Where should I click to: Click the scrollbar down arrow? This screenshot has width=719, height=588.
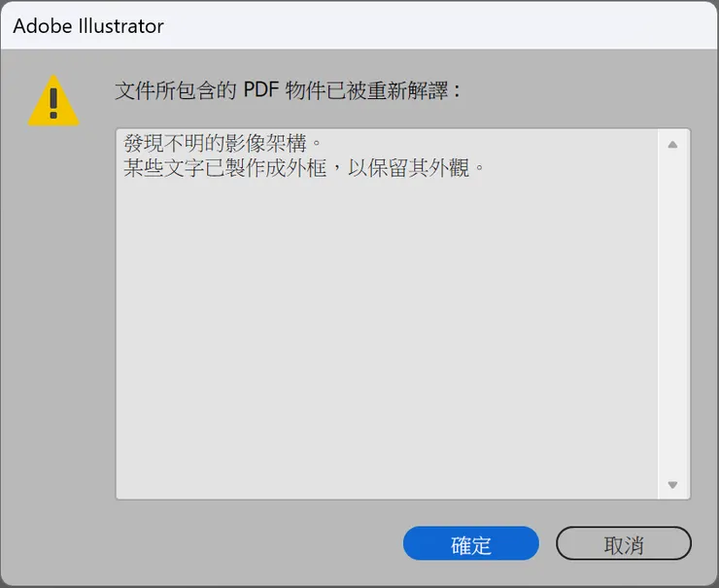click(672, 484)
